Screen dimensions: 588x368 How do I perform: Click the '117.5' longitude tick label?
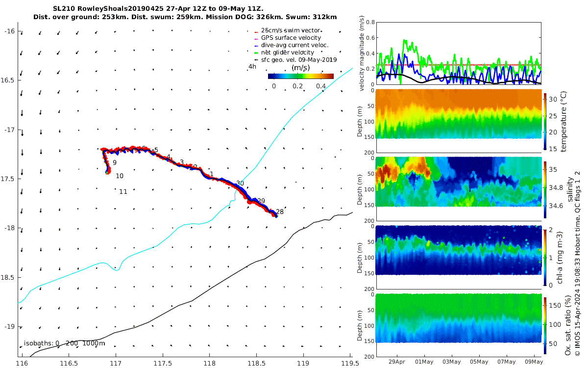click(163, 364)
